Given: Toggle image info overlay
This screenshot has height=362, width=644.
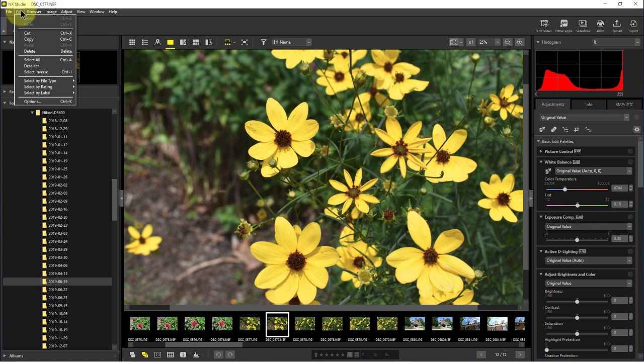Looking at the screenshot, I should click(x=183, y=355).
